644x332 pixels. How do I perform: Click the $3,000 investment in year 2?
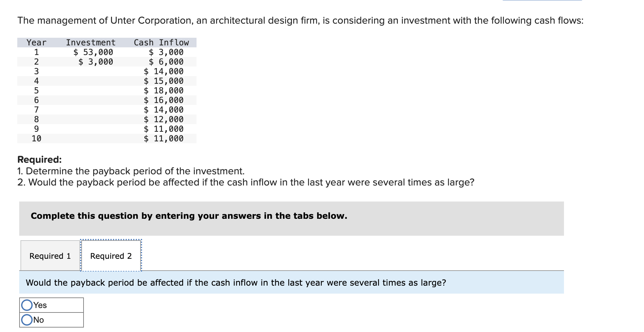coord(96,62)
